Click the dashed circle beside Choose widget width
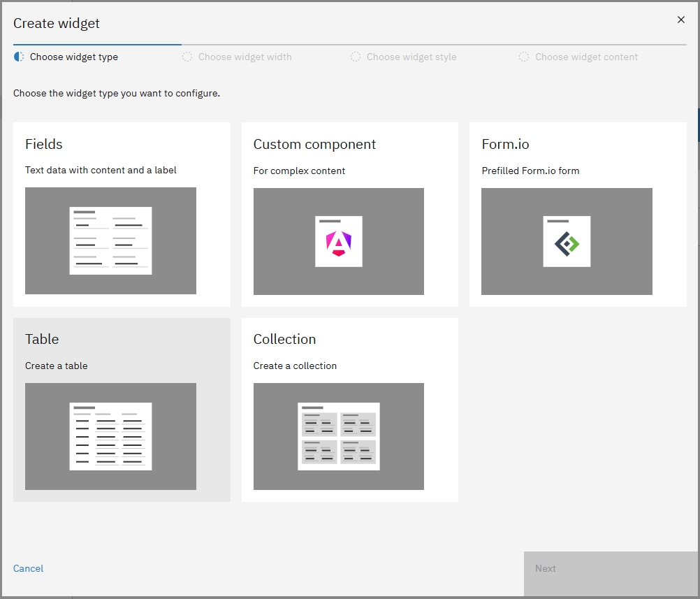 click(187, 57)
